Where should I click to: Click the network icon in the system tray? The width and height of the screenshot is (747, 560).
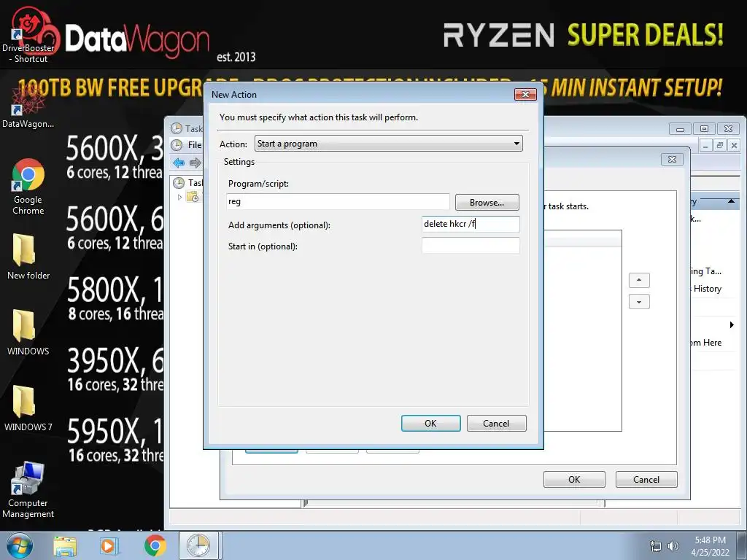click(x=656, y=546)
